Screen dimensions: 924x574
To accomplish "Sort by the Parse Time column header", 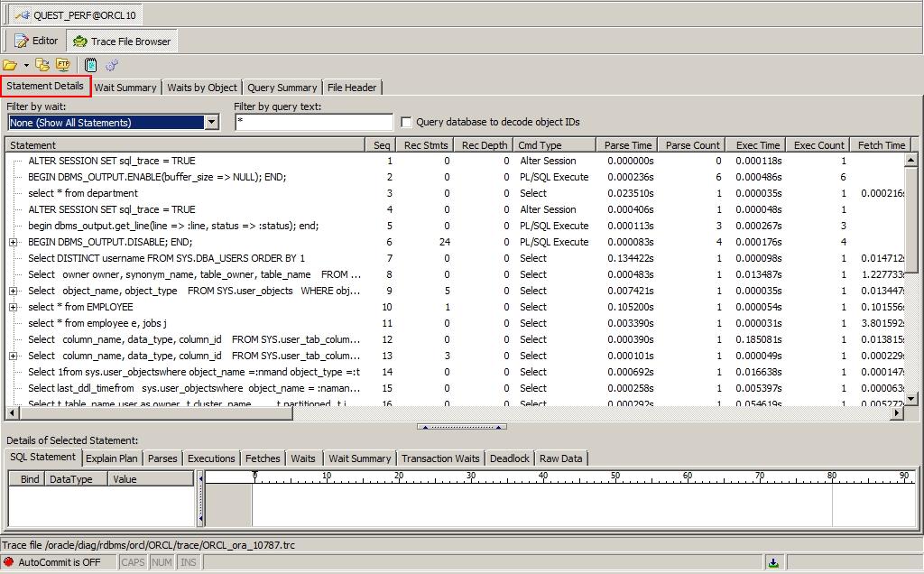I will pyautogui.click(x=627, y=145).
